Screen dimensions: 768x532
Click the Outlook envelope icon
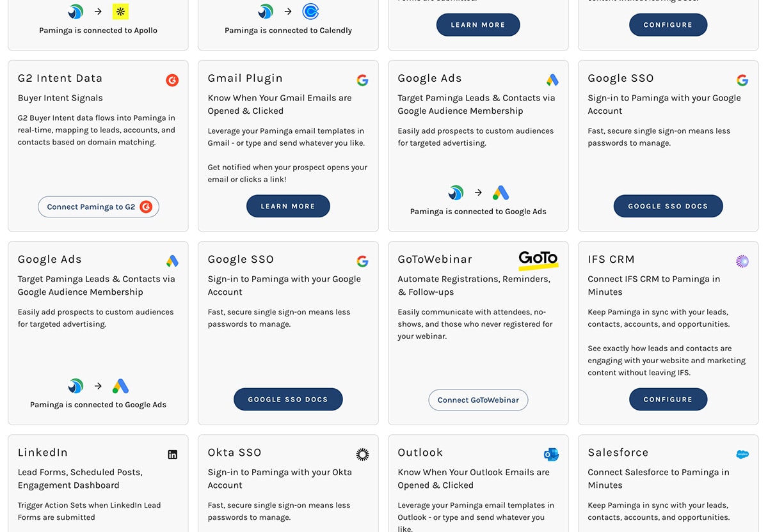point(551,454)
